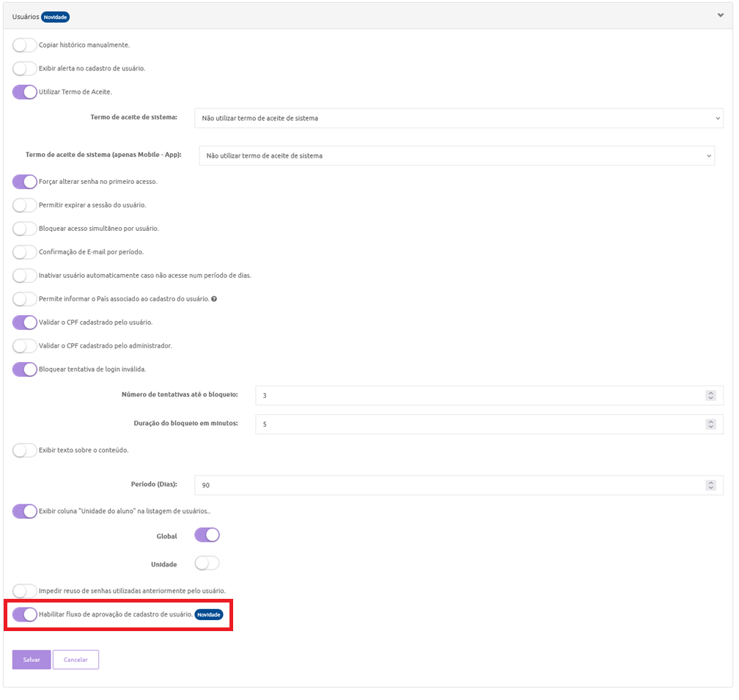Enable Bloquear acesso simultâneo por usuário
The height and width of the screenshot is (700, 739).
pos(25,229)
